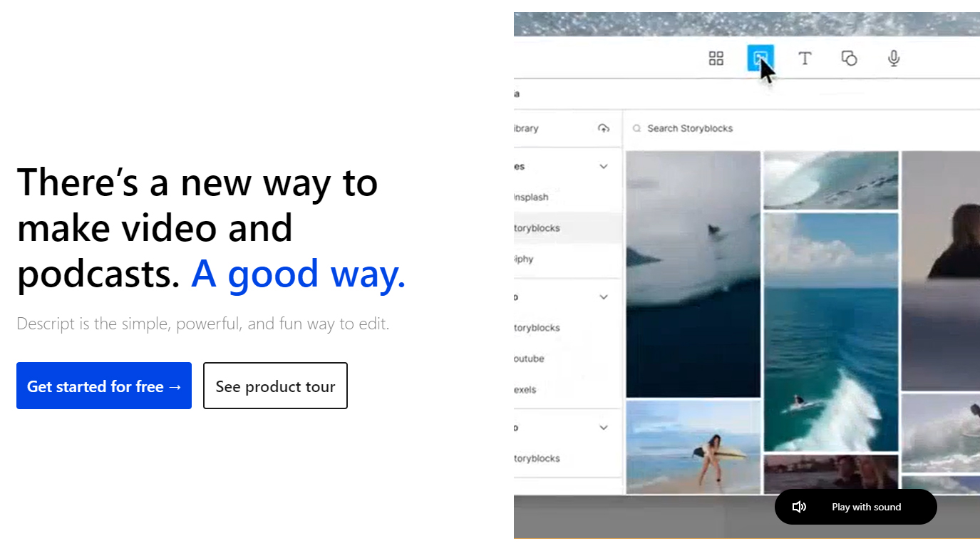Open See product tour
The width and height of the screenshot is (980, 551).
pos(275,386)
